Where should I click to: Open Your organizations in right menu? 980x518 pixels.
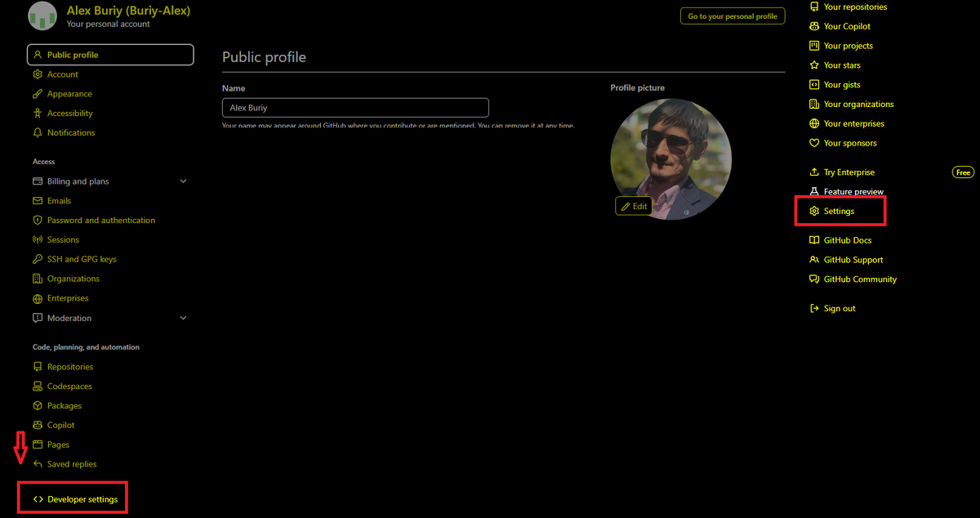click(x=858, y=105)
